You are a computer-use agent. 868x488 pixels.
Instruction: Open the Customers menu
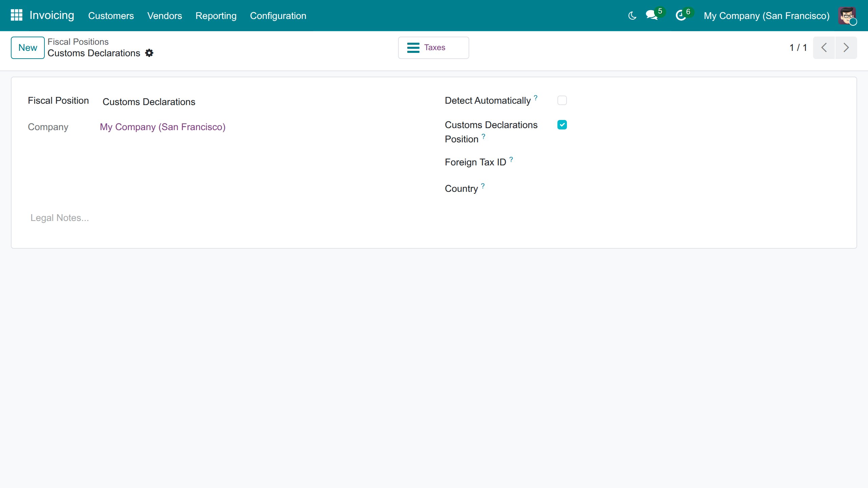point(111,16)
